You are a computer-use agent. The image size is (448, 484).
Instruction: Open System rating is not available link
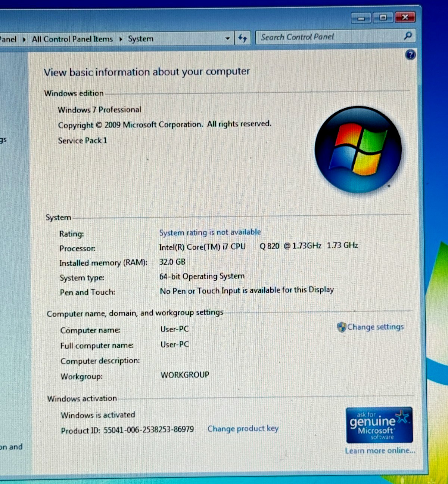(210, 232)
